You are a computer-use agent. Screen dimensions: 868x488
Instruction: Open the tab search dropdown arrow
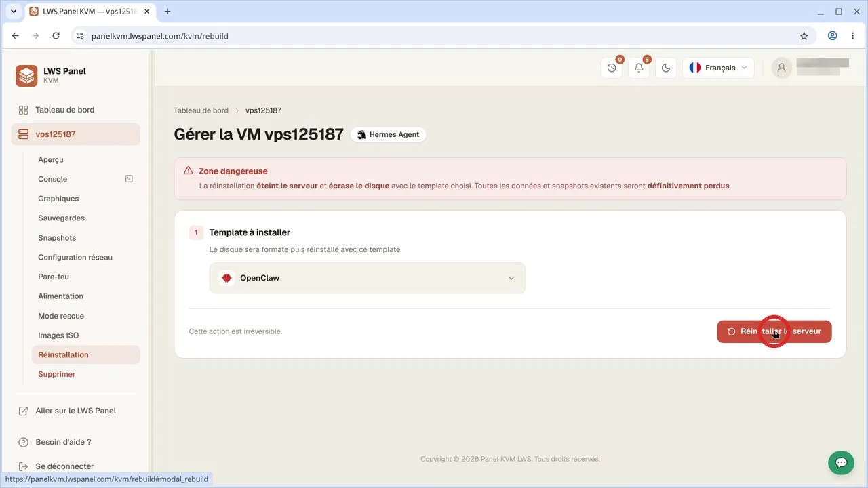click(13, 12)
